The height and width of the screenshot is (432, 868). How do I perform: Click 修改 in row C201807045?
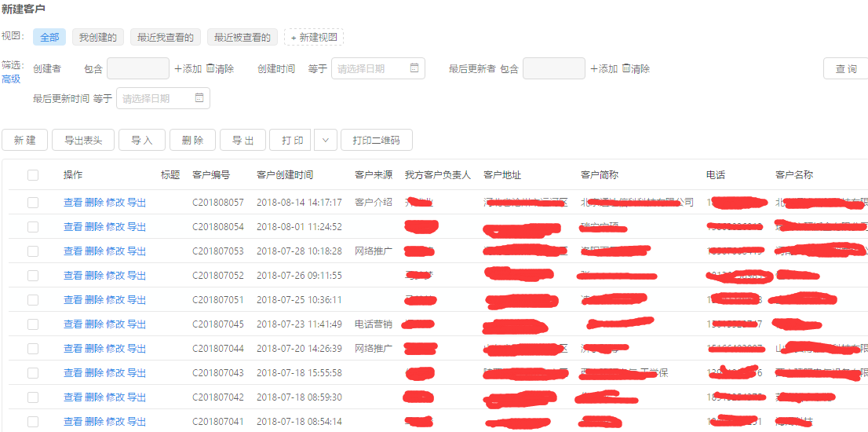pyautogui.click(x=115, y=324)
